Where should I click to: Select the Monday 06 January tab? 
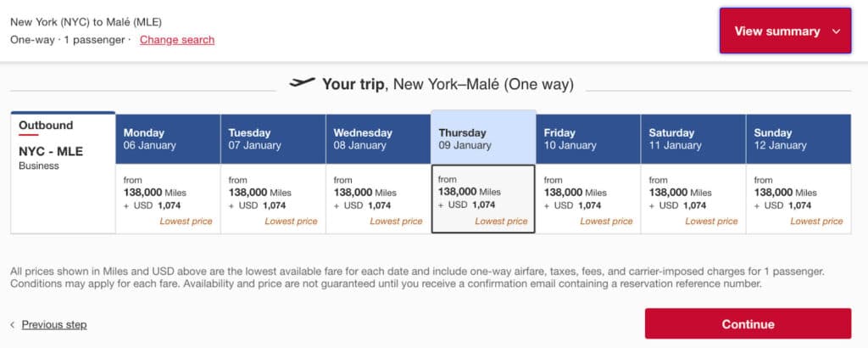point(168,138)
